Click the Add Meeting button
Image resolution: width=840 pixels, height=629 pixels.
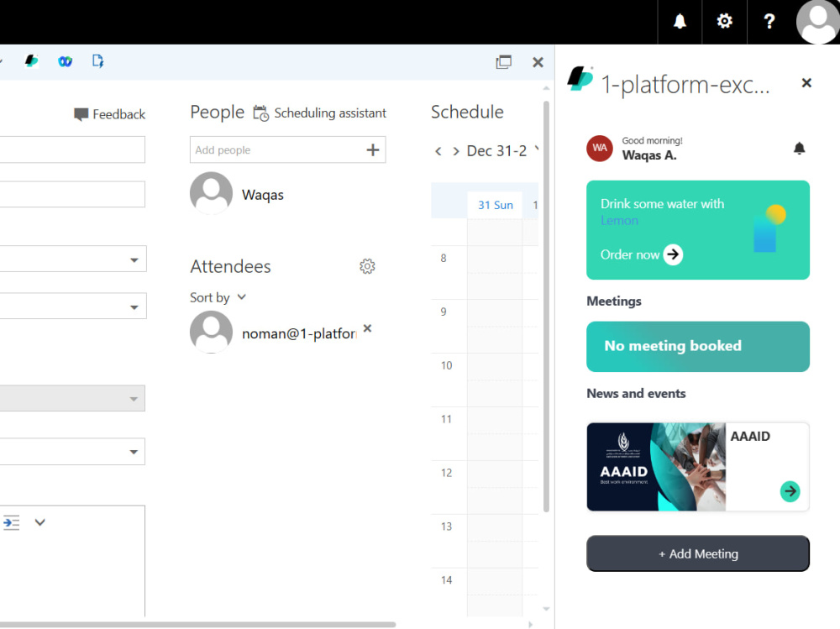click(698, 553)
